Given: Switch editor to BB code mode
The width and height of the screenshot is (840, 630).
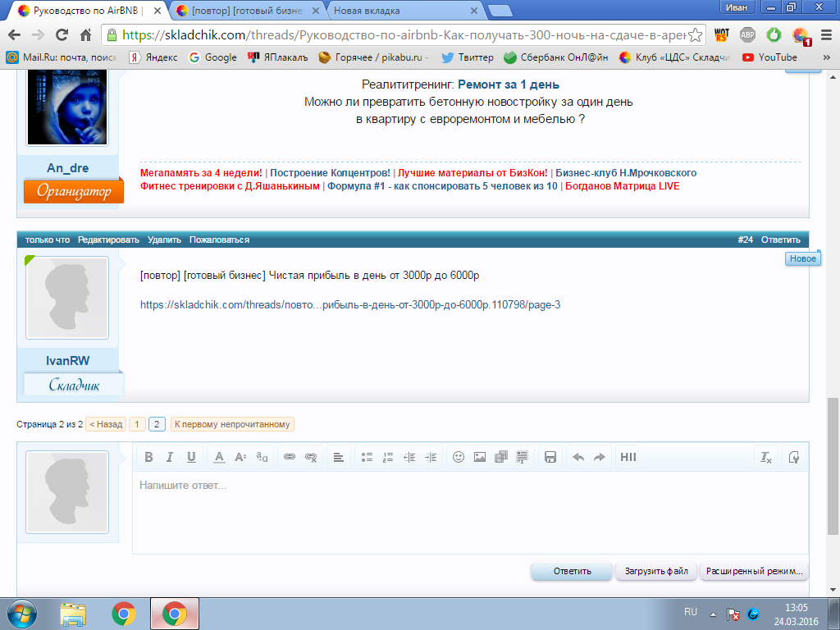Looking at the screenshot, I should pyautogui.click(x=794, y=457).
